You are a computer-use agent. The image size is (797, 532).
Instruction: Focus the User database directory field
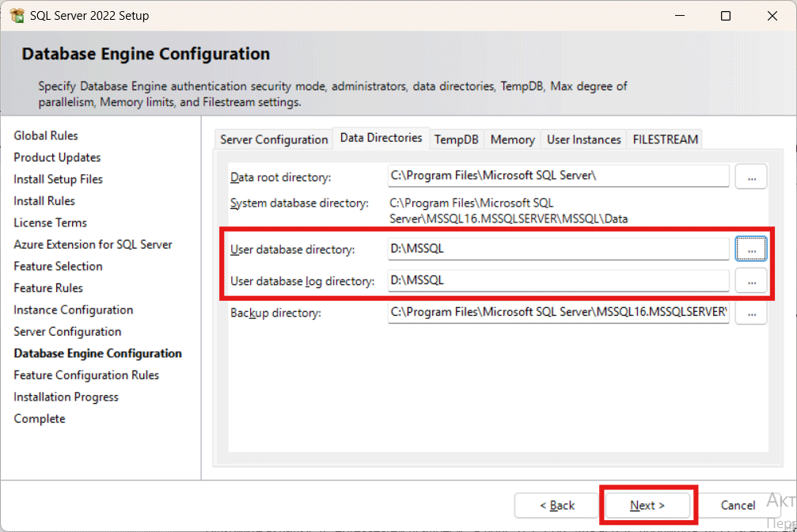(557, 249)
